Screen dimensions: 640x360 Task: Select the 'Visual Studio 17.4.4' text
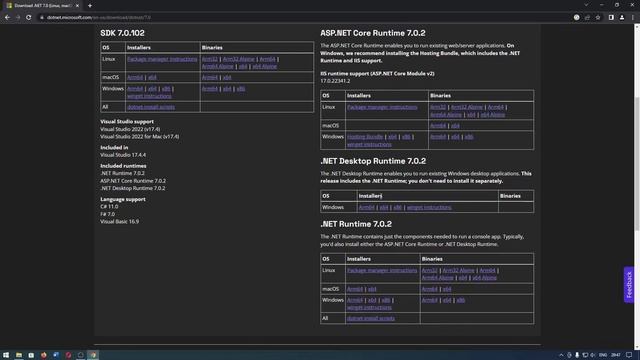(x=123, y=155)
